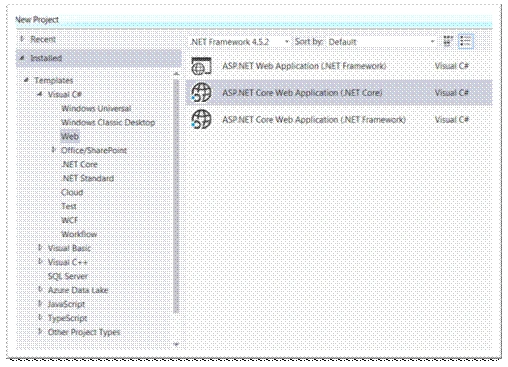Select Windows Classic Desktop category

[108, 122]
